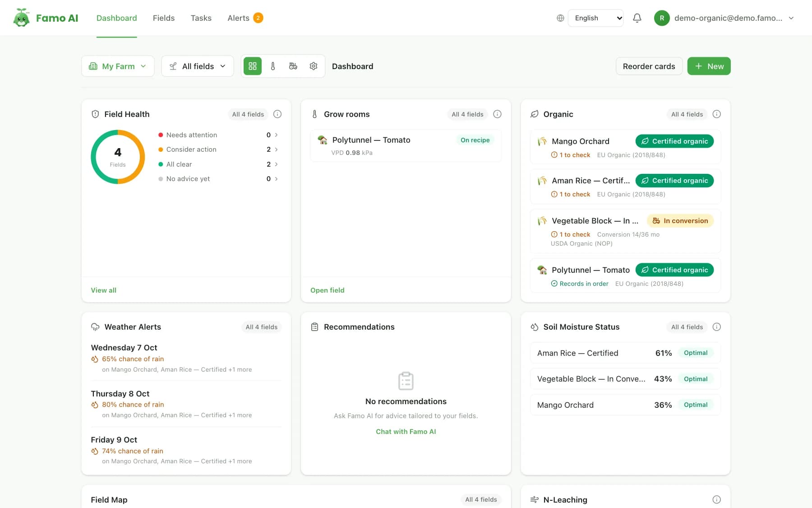Show info for the Grow rooms card

point(497,114)
